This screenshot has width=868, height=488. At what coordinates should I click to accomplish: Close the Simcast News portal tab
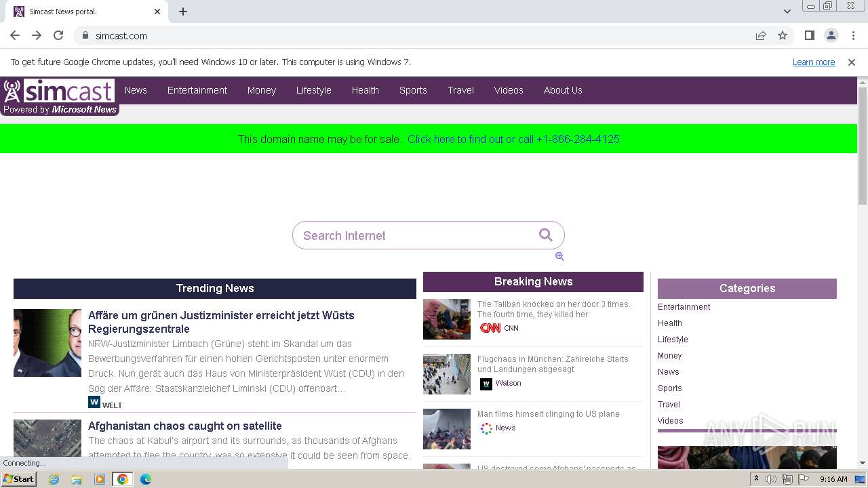pyautogui.click(x=157, y=12)
